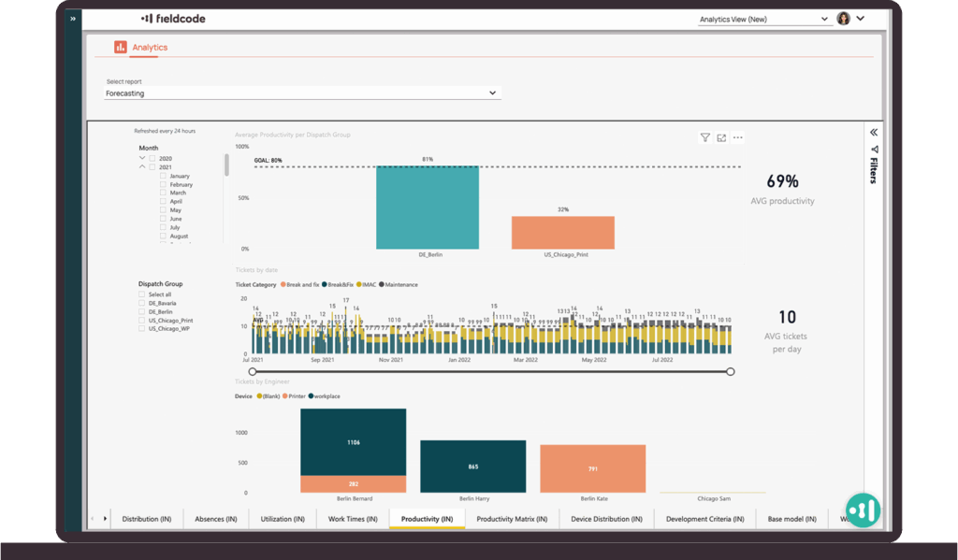The image size is (958, 560).
Task: Click the user profile avatar
Action: coord(843,19)
